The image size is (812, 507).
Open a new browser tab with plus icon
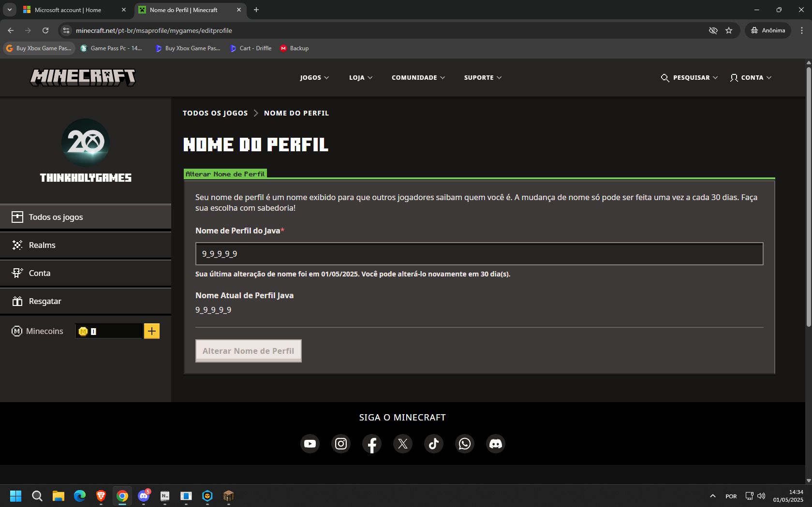(x=256, y=10)
